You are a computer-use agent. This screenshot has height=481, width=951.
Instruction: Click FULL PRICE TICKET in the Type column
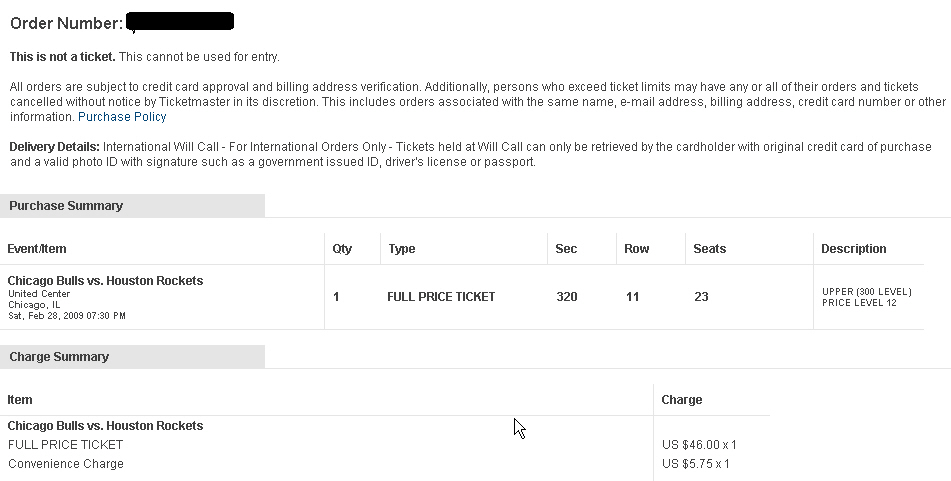441,297
